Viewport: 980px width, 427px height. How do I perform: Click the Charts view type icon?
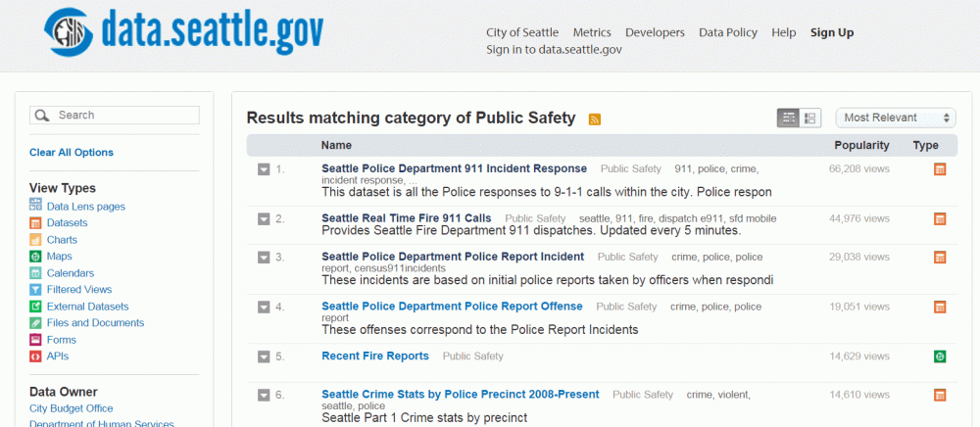click(x=36, y=239)
